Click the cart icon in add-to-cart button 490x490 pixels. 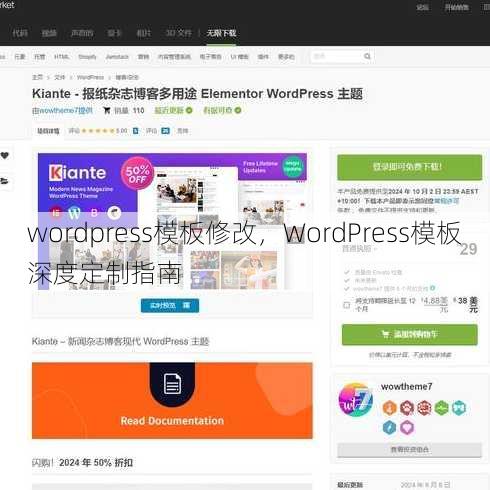(x=385, y=334)
